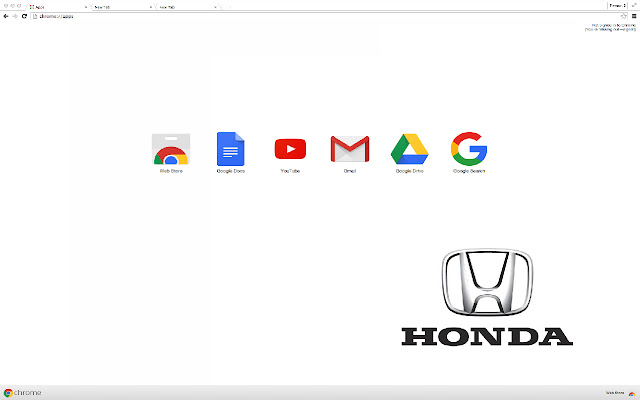Close the Apps tab
The height and width of the screenshot is (400, 640).
(86, 7)
